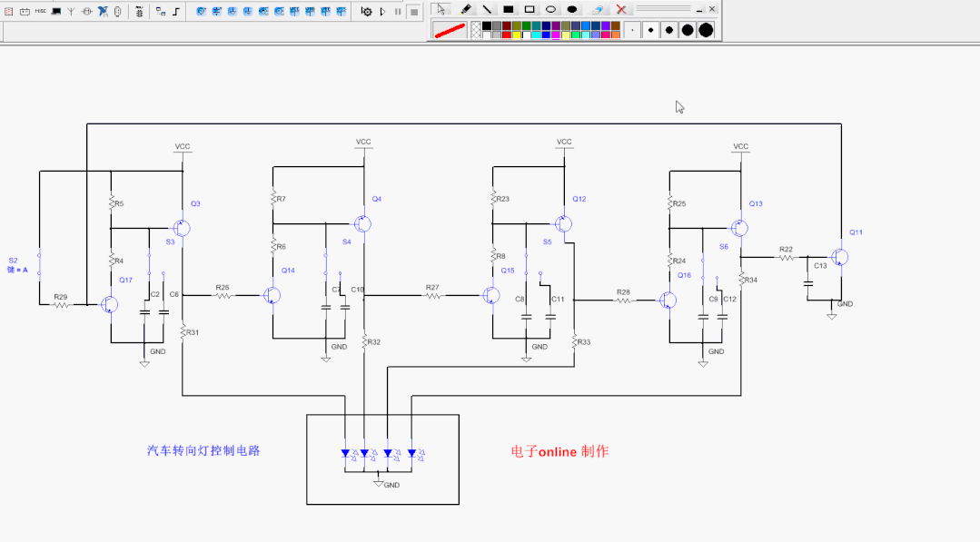Click the antenna component icon in the toolbar
The image size is (980, 542).
coord(71,11)
